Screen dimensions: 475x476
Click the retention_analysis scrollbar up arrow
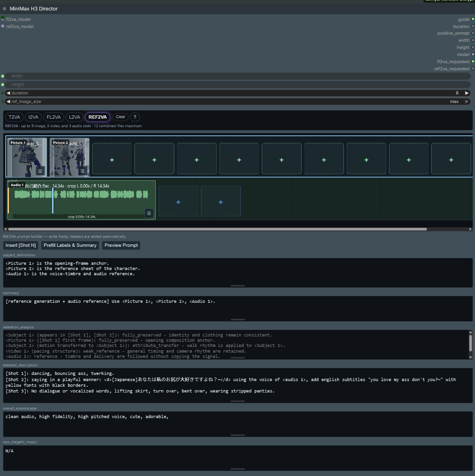(470, 332)
